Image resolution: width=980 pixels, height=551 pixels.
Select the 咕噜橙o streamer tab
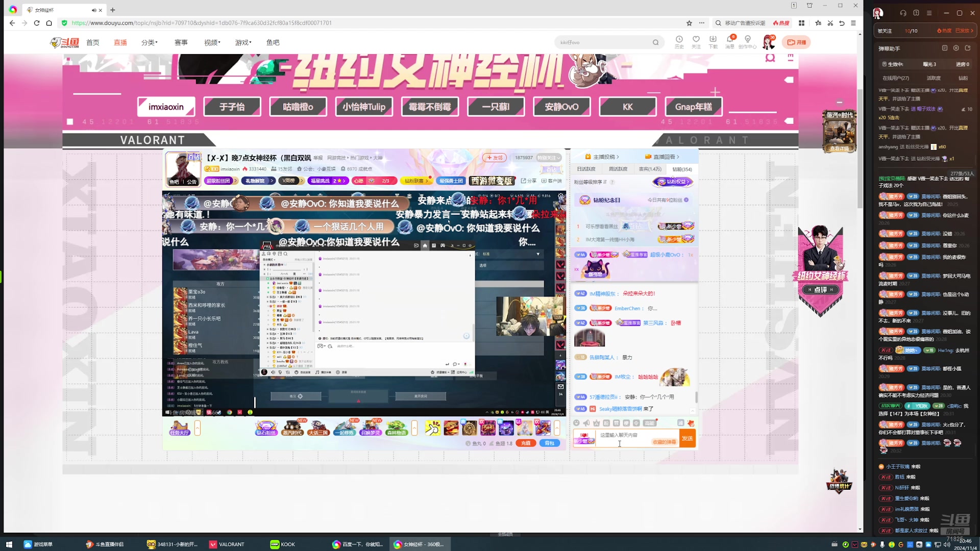pyautogui.click(x=298, y=107)
